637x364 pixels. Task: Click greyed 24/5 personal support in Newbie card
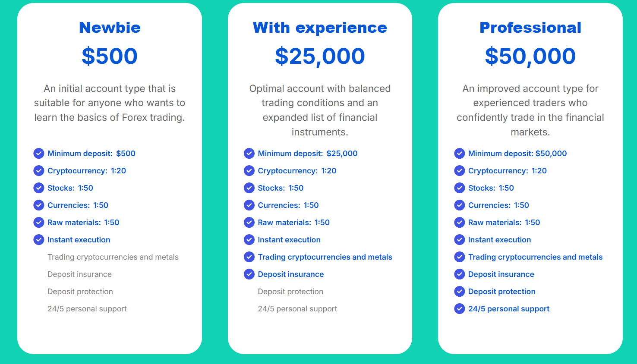(87, 309)
